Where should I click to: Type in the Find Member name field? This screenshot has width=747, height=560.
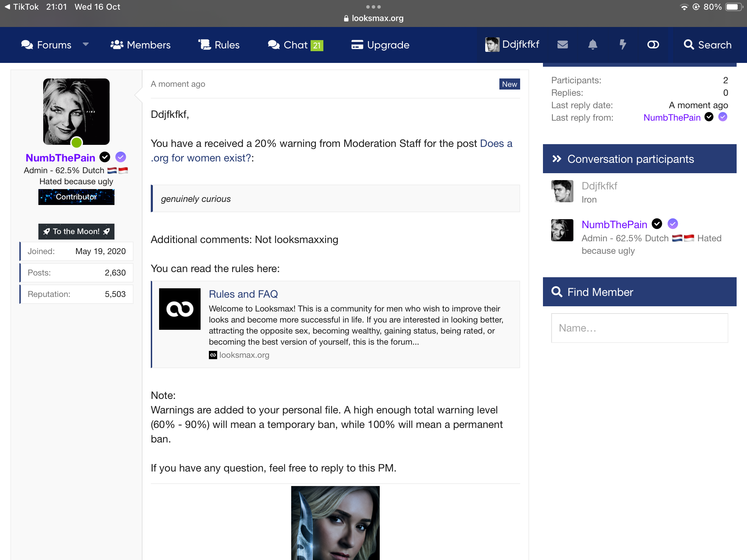639,328
